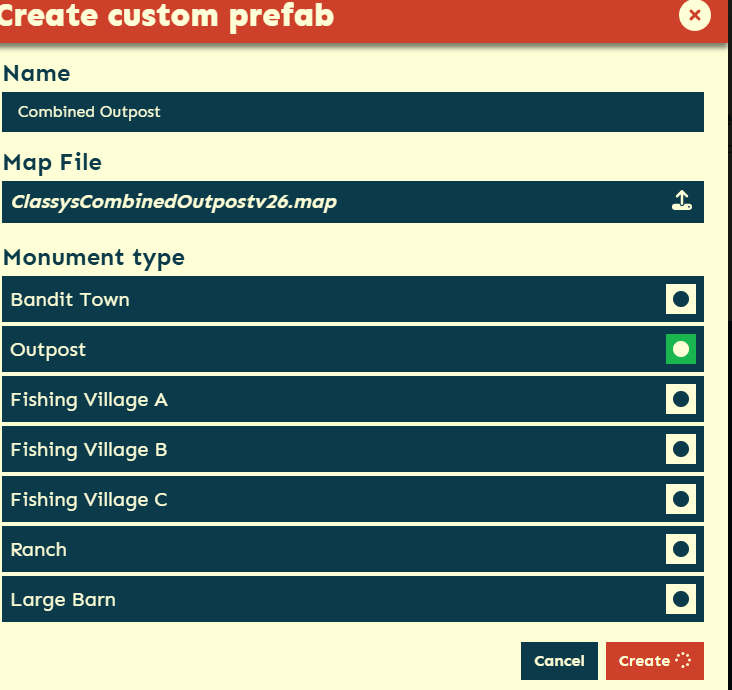The width and height of the screenshot is (732, 690).
Task: Choose the Large Barn radio button
Action: (x=681, y=599)
